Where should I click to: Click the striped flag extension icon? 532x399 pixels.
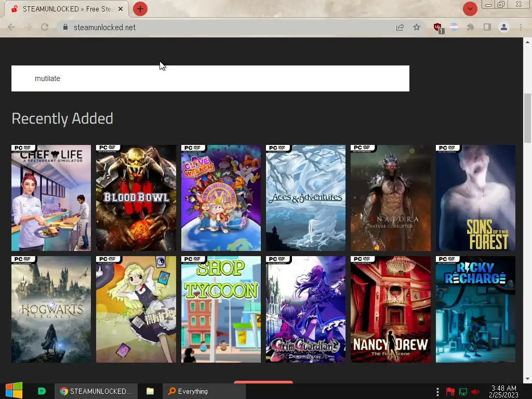click(454, 27)
